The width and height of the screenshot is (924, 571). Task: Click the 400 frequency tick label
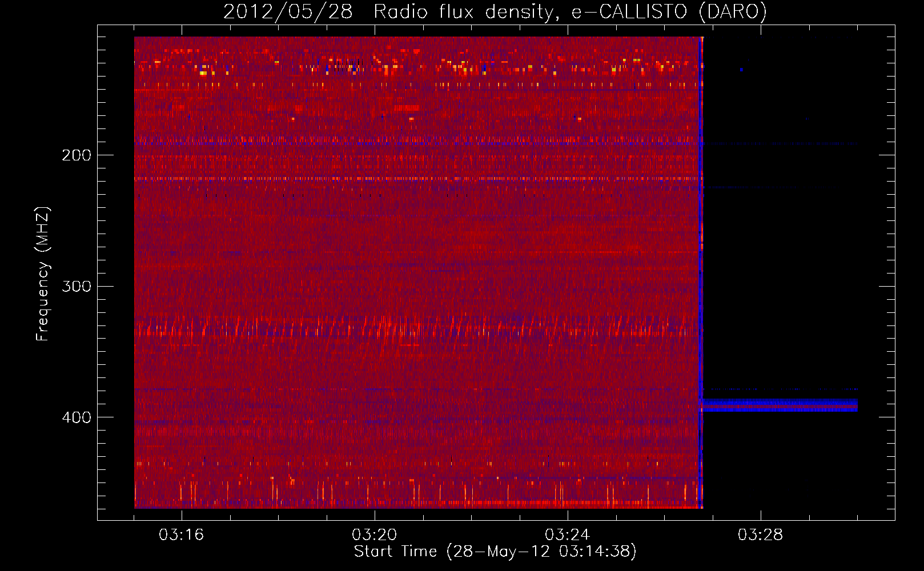click(77, 417)
